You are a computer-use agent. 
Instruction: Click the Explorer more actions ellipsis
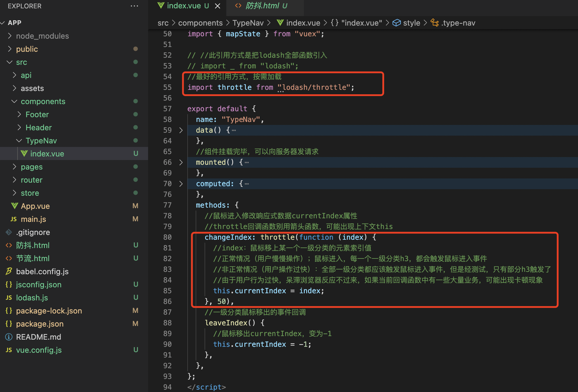click(134, 6)
